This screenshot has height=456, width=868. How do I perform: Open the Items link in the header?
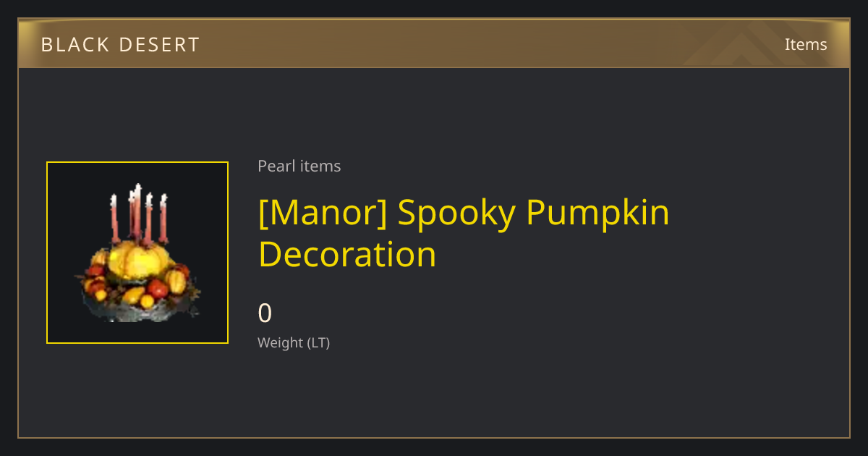tap(806, 44)
